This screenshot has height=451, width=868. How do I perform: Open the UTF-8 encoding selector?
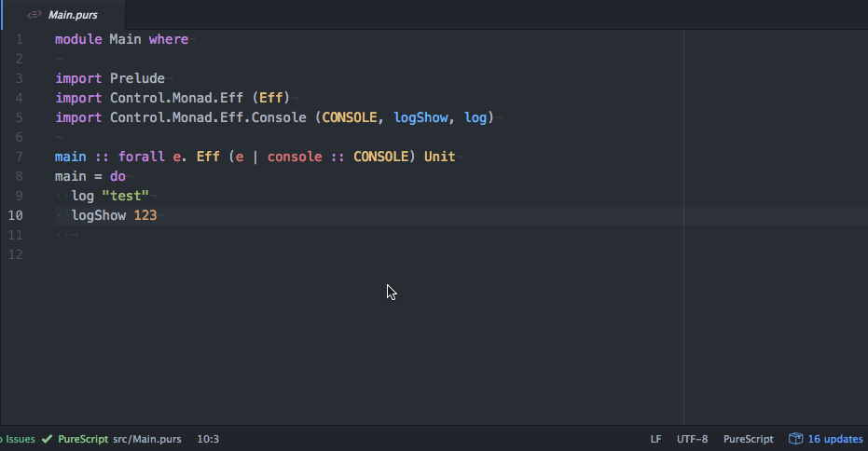click(x=692, y=439)
